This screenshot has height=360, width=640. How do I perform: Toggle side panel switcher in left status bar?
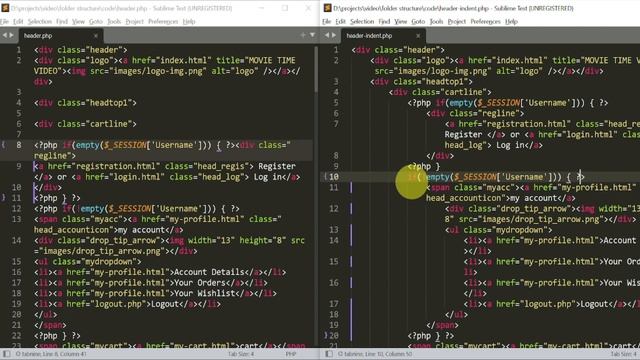[7, 354]
